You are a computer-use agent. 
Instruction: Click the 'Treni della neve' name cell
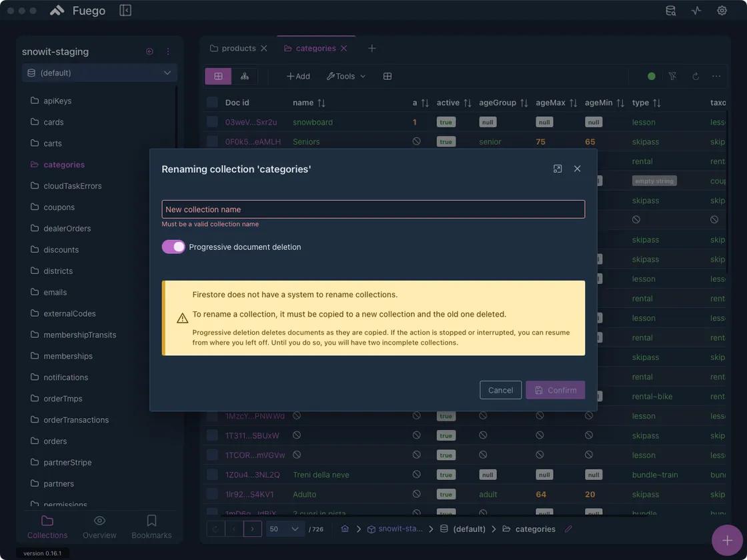321,475
